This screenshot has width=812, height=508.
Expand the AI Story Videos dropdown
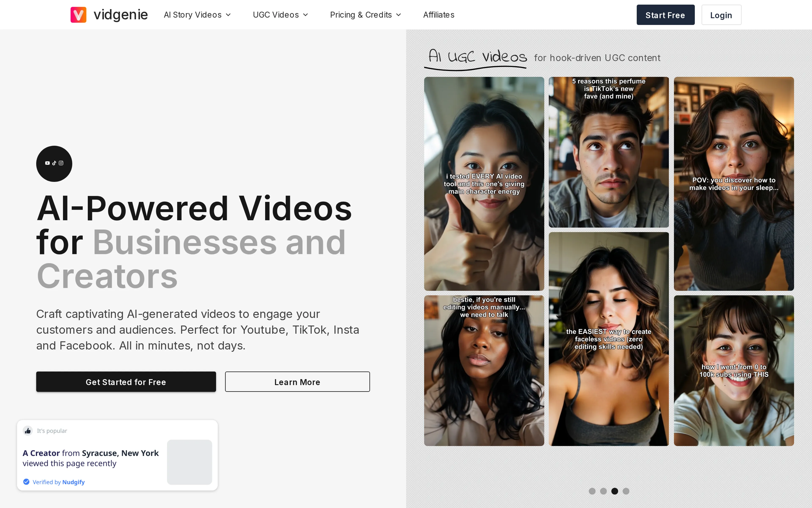tap(197, 15)
